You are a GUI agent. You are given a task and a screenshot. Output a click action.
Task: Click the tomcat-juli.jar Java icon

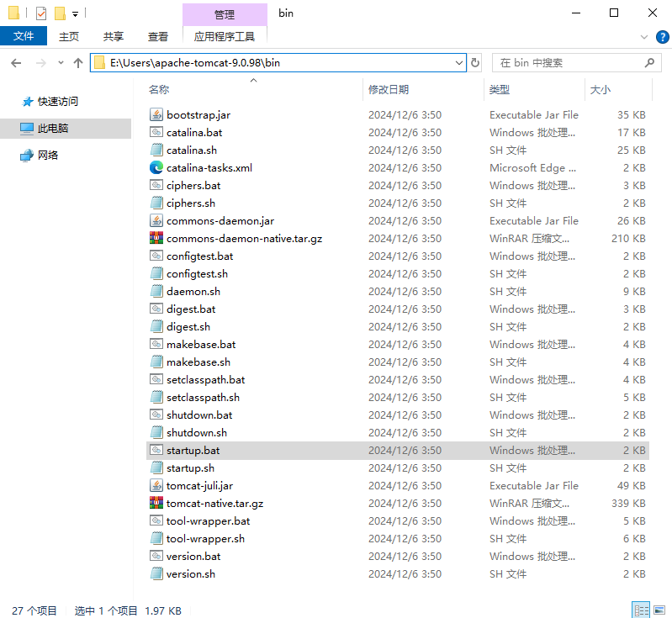coord(156,486)
